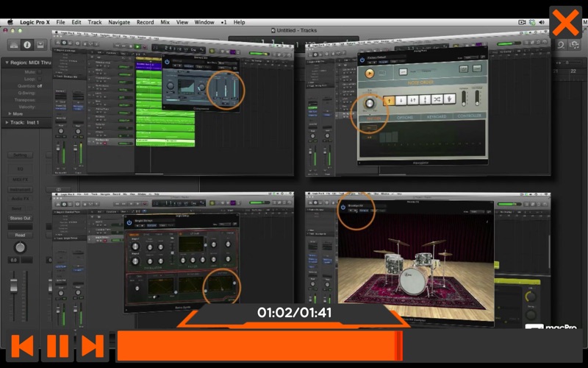588x368 pixels.
Task: Click the 0.0 volume value field
Action: (x=14, y=260)
